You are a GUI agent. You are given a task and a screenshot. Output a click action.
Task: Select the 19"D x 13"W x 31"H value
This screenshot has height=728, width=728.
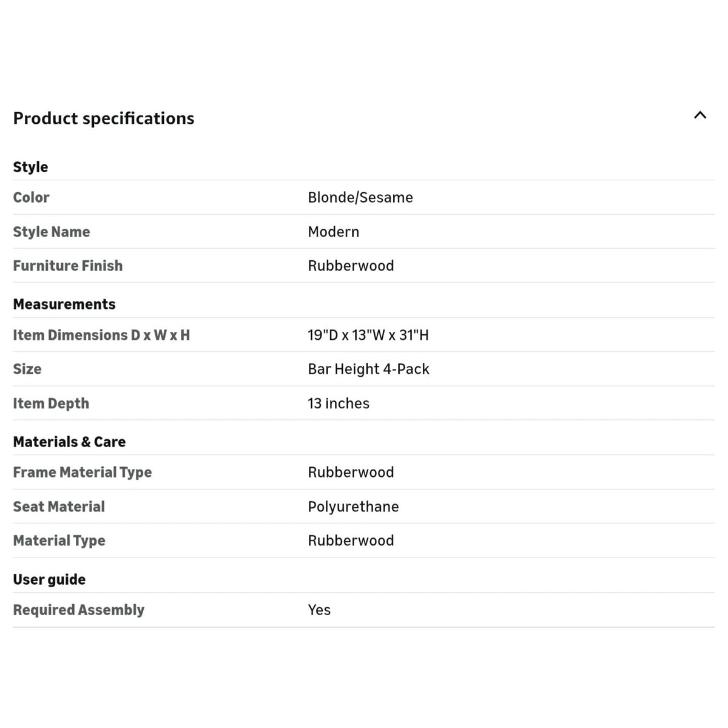coord(368,335)
